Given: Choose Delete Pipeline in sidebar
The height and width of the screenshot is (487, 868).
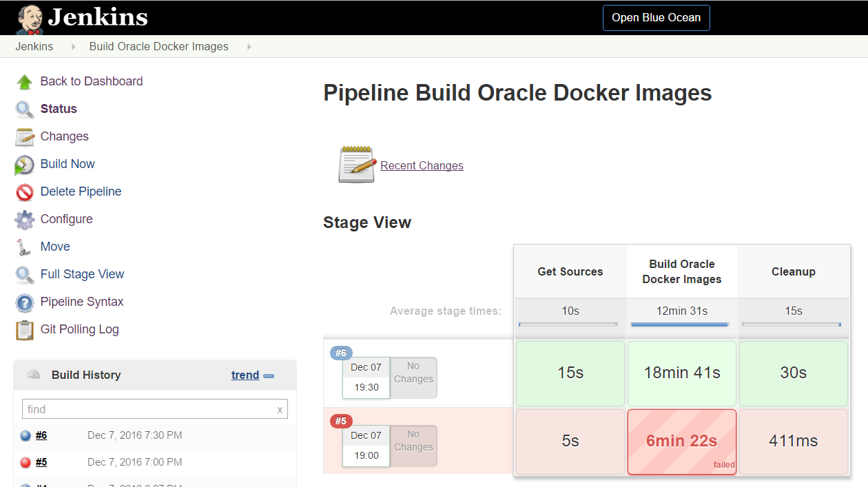Looking at the screenshot, I should click(x=81, y=191).
